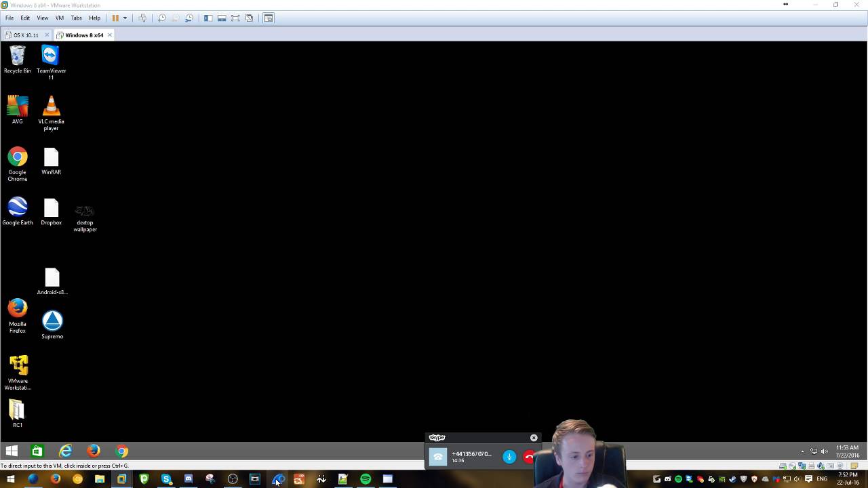Open the View menu

tap(43, 18)
